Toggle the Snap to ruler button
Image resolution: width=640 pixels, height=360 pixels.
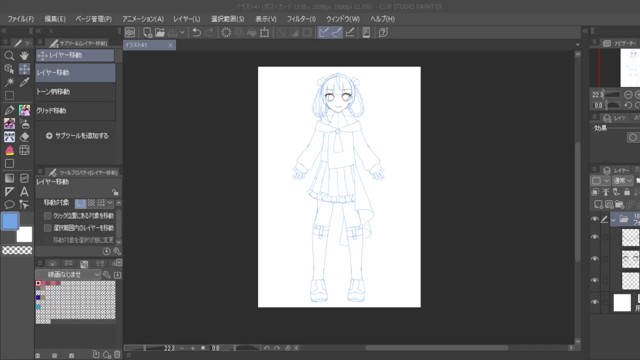(x=324, y=33)
